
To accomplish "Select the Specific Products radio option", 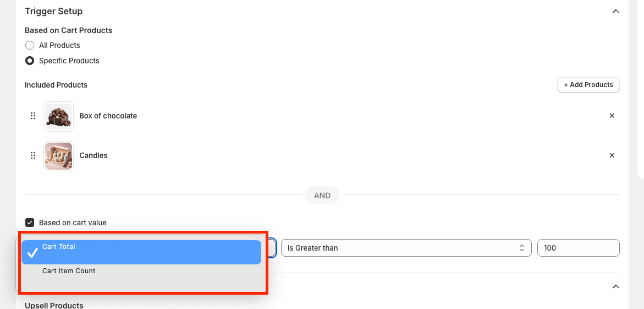I will click(30, 61).
